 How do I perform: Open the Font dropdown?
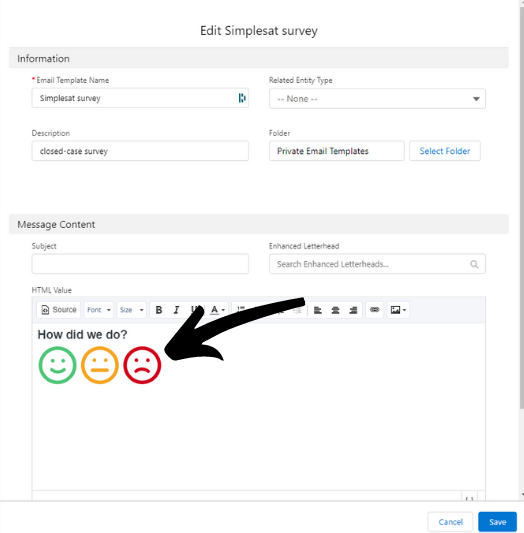pos(99,310)
